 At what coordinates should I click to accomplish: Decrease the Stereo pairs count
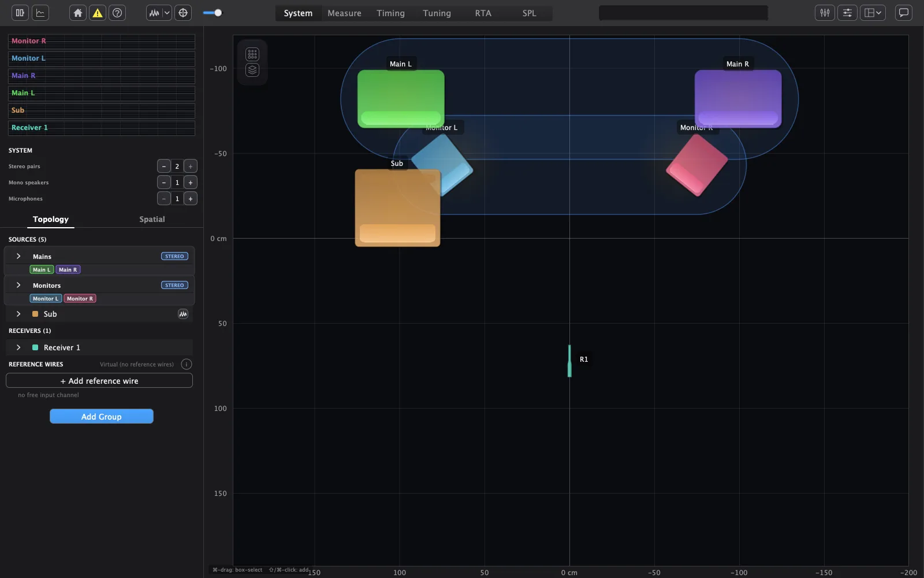pos(164,166)
